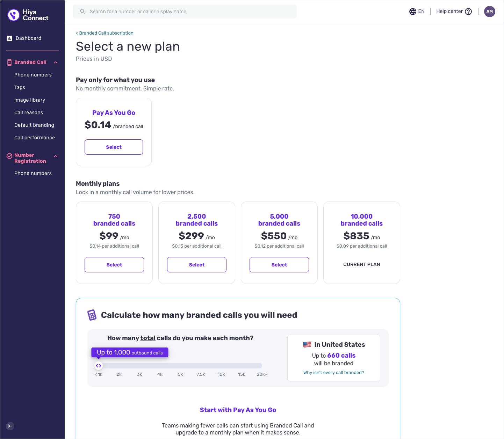Open Default branding in the sidebar
The image size is (504, 439).
pyautogui.click(x=34, y=125)
